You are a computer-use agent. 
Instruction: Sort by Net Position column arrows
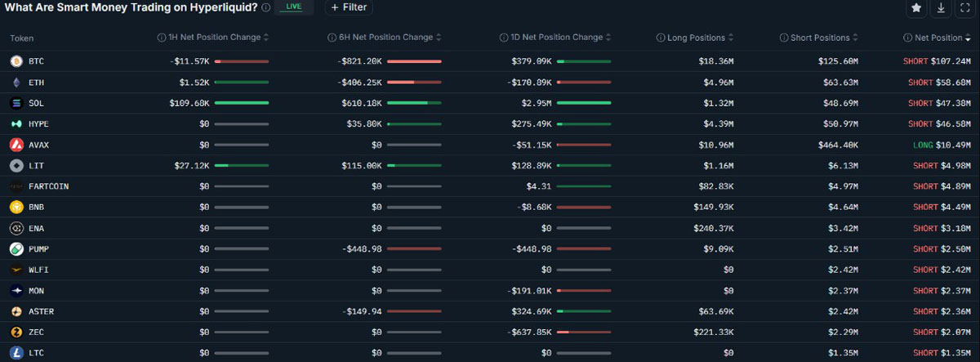point(969,38)
